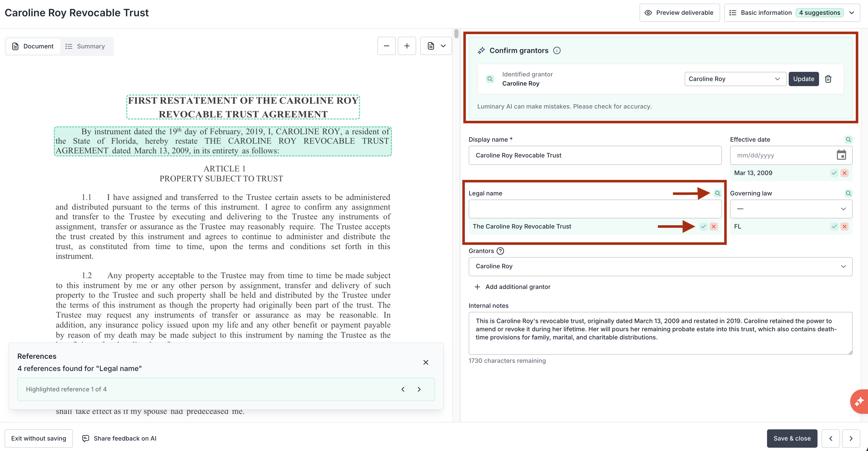Click the page title Caroline Roy Revocable Trust
The height and width of the screenshot is (451, 868).
[76, 13]
